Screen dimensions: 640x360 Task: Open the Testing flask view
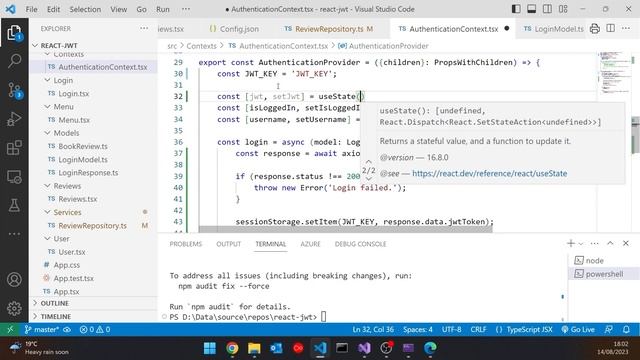pos(14,205)
